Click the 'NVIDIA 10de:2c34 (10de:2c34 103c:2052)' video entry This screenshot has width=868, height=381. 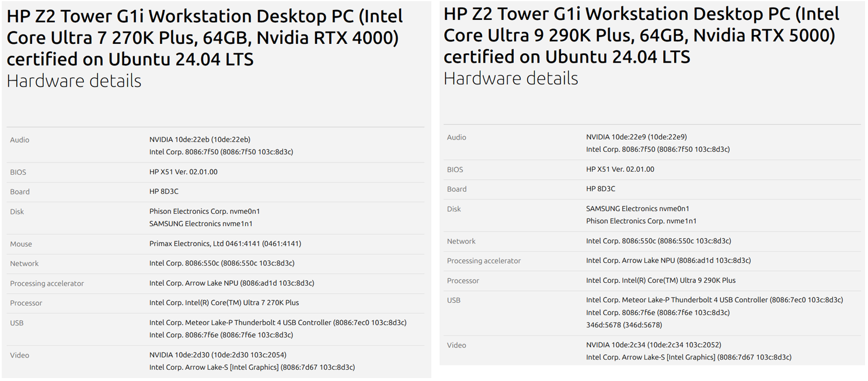pyautogui.click(x=654, y=345)
